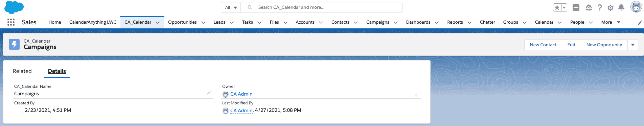The image size is (644, 126).
Task: Click the Favorites star icon
Action: click(x=557, y=7)
